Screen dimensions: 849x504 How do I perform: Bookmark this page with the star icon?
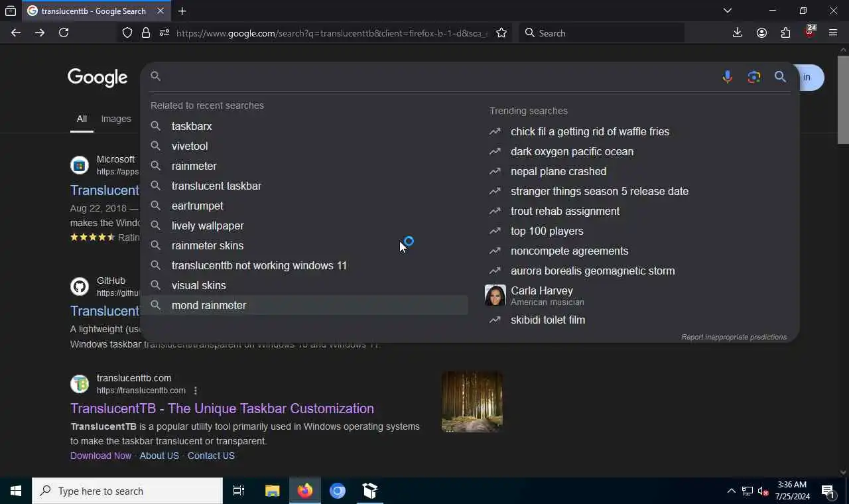pyautogui.click(x=501, y=32)
